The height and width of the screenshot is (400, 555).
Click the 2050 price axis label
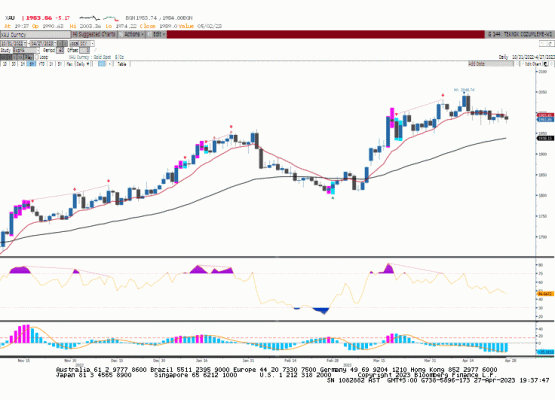coord(543,92)
